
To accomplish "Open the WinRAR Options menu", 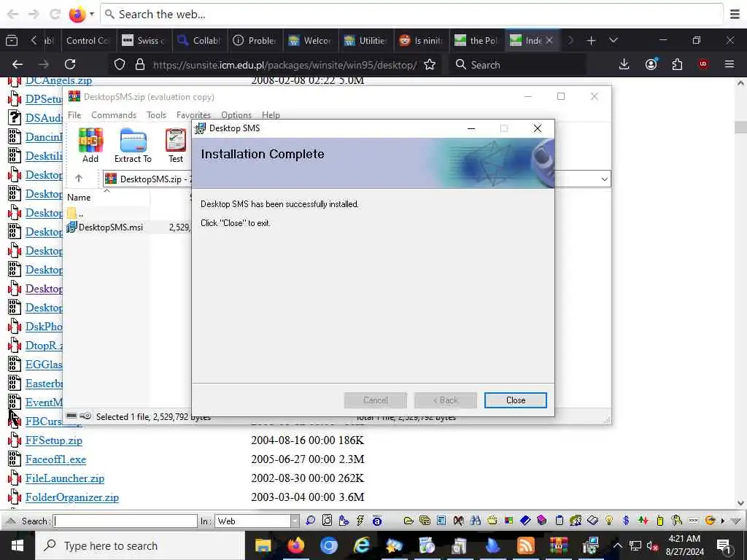I will point(236,114).
